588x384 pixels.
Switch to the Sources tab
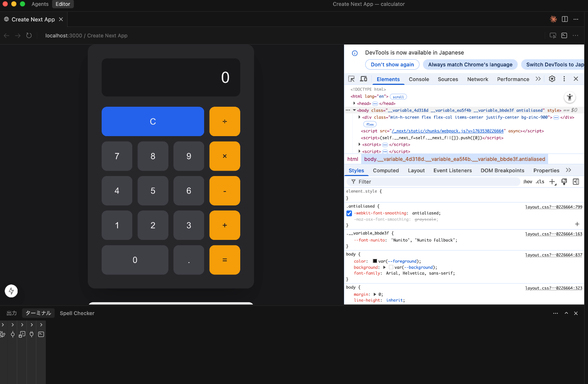pyautogui.click(x=448, y=79)
